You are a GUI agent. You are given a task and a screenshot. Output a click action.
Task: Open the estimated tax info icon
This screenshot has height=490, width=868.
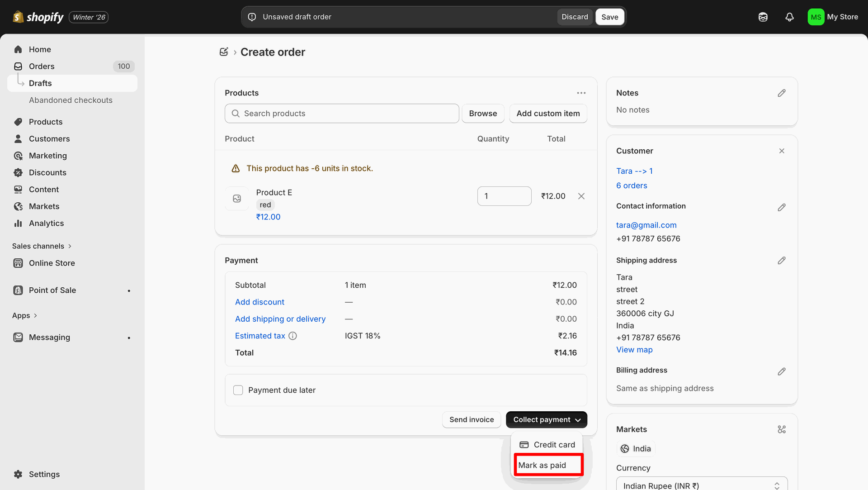tap(292, 336)
